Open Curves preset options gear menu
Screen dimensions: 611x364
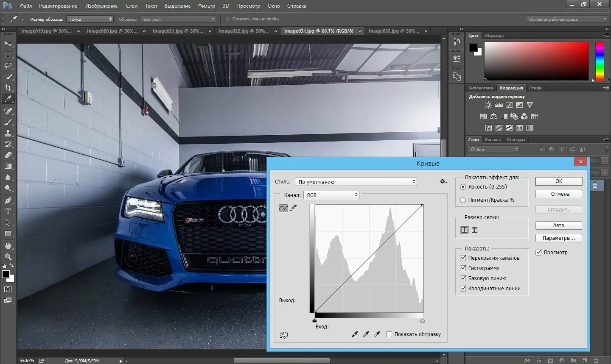443,181
